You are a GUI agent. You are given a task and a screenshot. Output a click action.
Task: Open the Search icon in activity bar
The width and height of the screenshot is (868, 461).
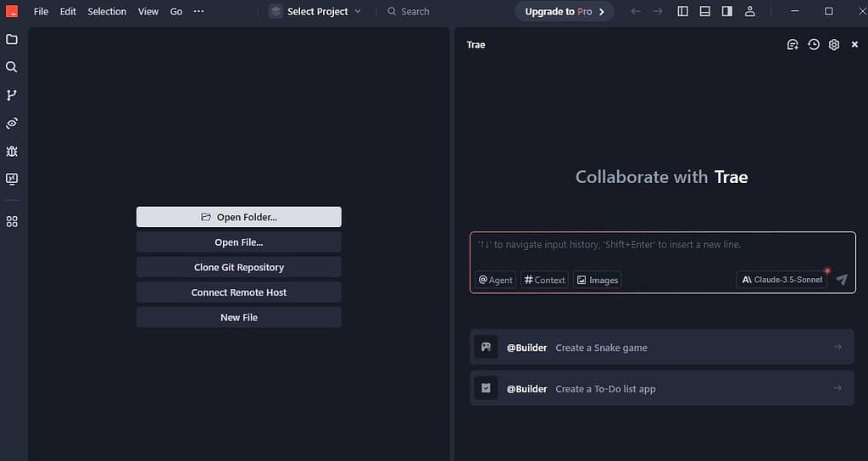12,67
